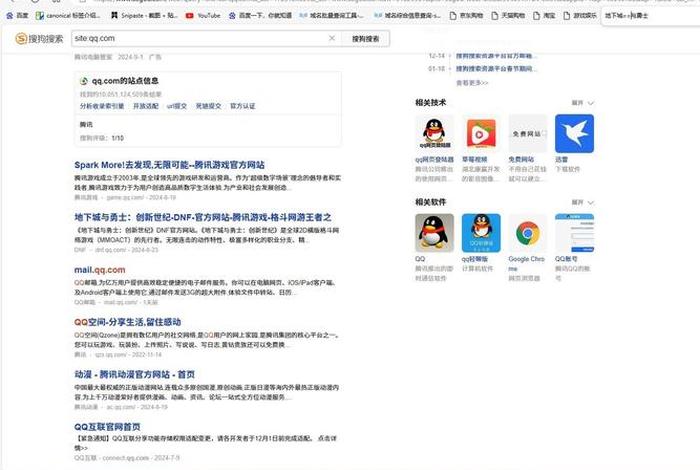The width and height of the screenshot is (700, 470).
Task: Click the qq网页登陆器 text label
Action: coord(434,159)
